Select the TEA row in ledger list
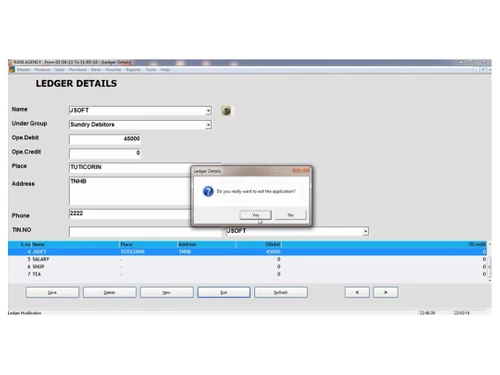Viewport: 500px width, 375px height. click(x=247, y=274)
